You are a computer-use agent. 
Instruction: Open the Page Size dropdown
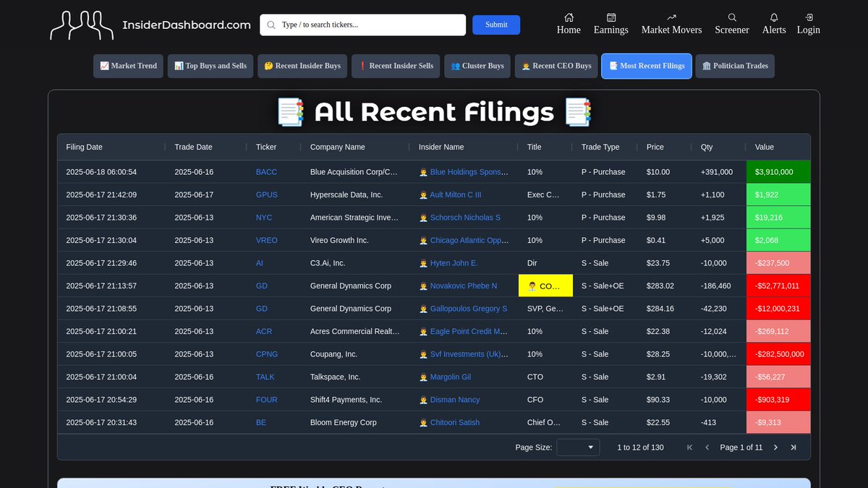(579, 448)
